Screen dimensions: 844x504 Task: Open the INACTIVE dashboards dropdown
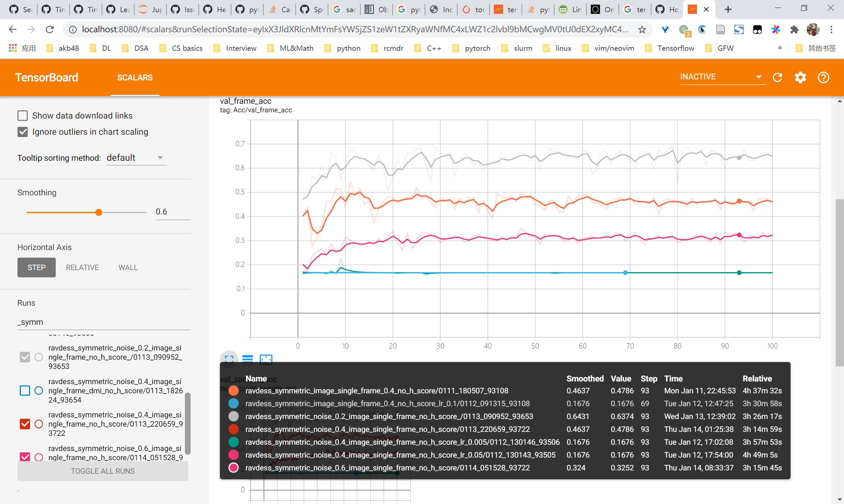(722, 77)
